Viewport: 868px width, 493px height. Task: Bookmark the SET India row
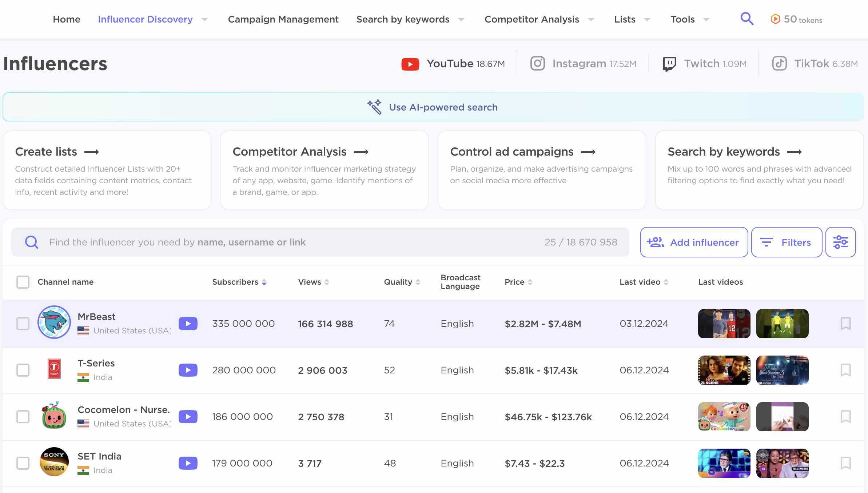[845, 463]
